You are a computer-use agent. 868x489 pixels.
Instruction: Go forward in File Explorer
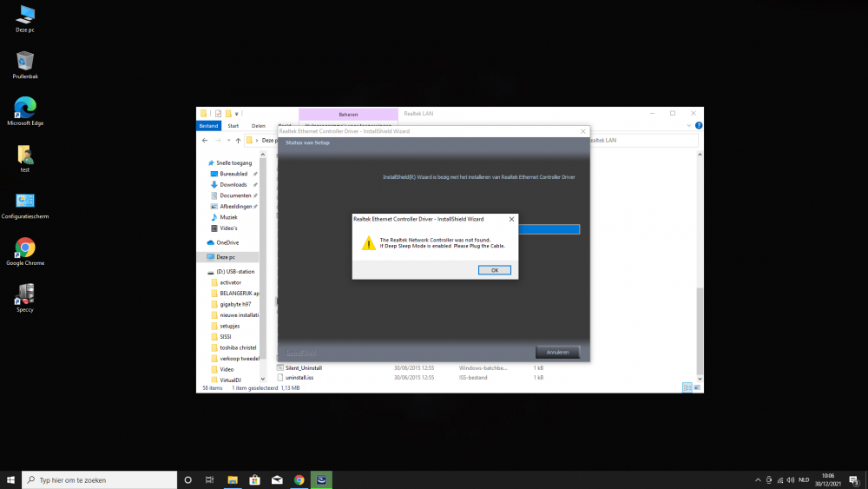(218, 141)
